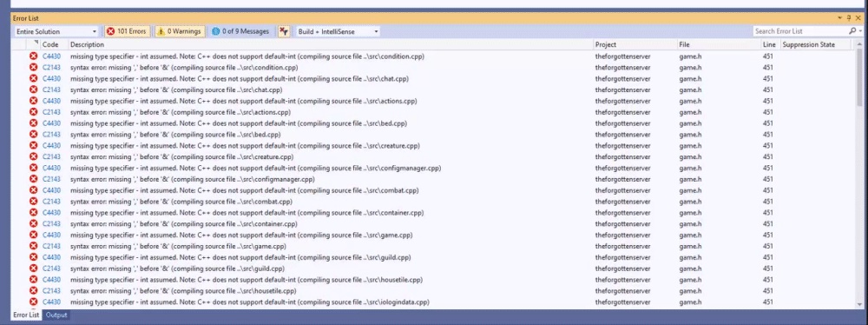Click error icon of C4430 guild.cpp row
Image resolution: width=868 pixels, height=325 pixels.
click(x=33, y=257)
